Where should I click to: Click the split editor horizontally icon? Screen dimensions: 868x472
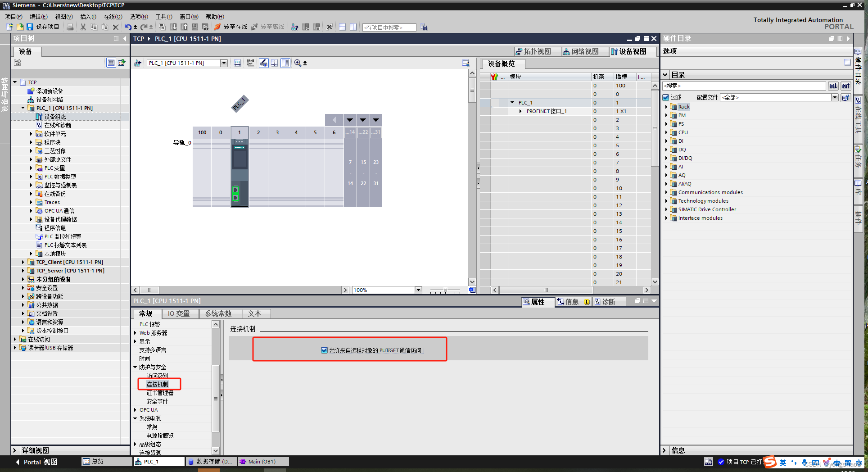[x=342, y=27]
